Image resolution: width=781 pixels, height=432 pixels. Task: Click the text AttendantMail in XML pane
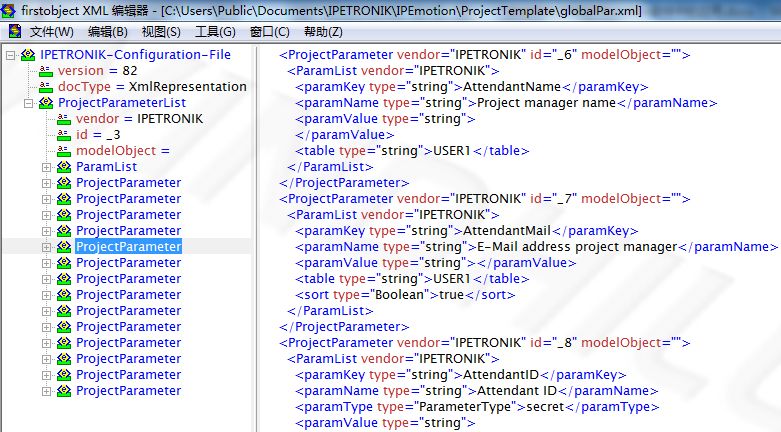click(x=507, y=231)
